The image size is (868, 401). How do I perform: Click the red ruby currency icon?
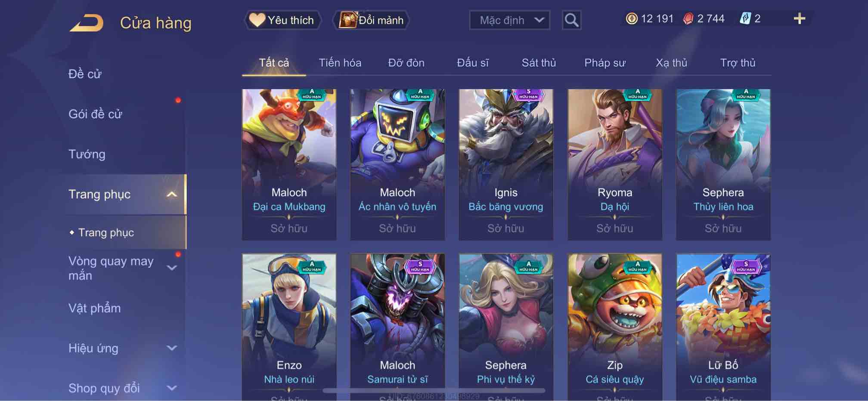[688, 19]
